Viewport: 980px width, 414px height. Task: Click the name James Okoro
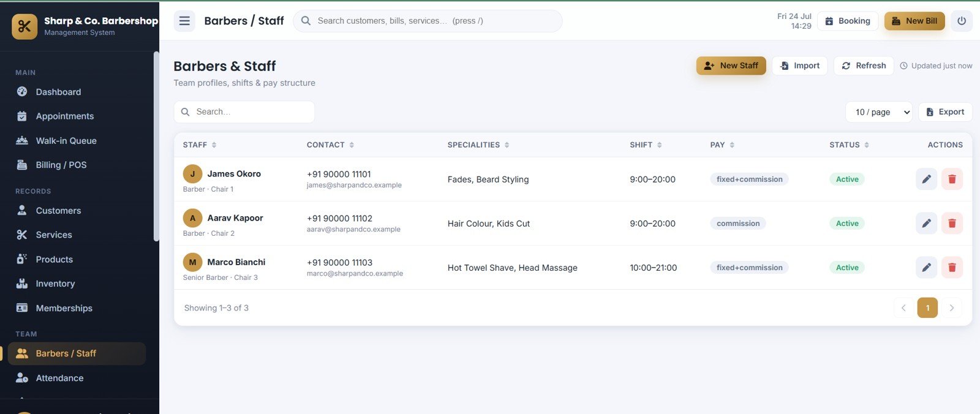pos(234,174)
